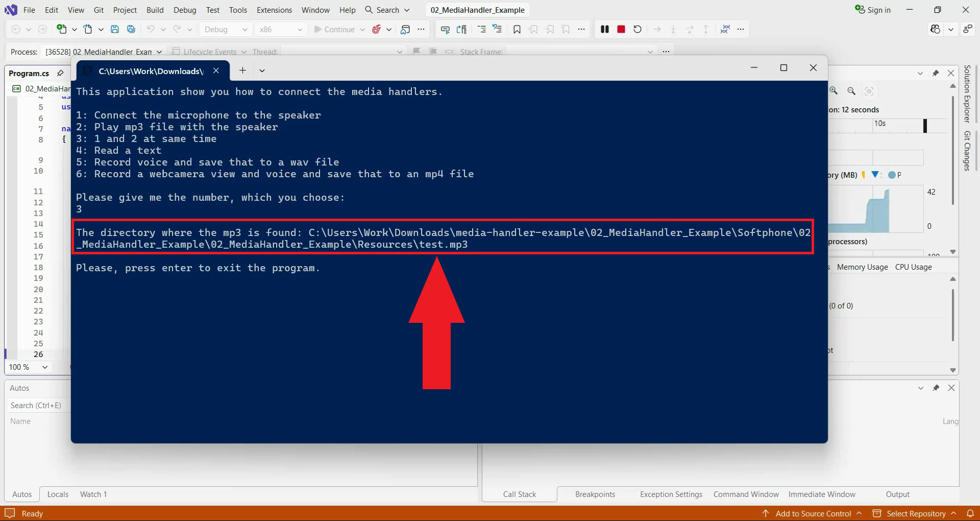Close the bottom-right tool window panel
The height and width of the screenshot is (521, 980).
pos(951,388)
